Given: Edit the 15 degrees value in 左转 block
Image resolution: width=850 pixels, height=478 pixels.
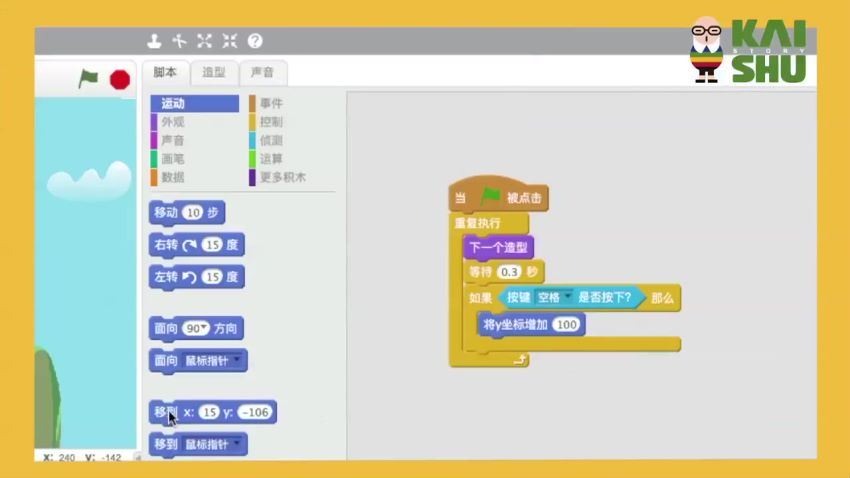Looking at the screenshot, I should pos(212,277).
